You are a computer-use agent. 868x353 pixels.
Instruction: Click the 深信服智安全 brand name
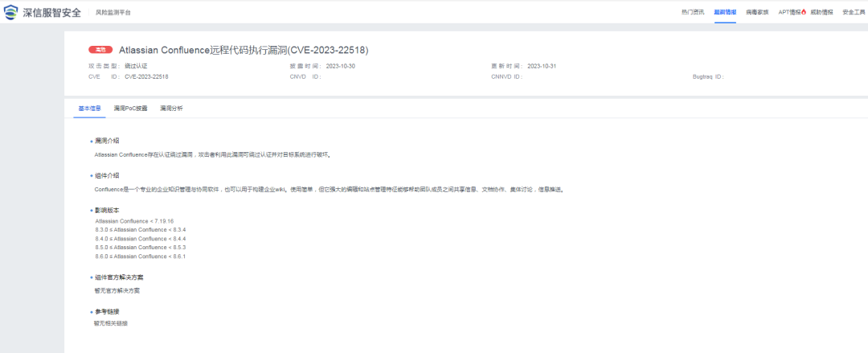pyautogui.click(x=52, y=12)
